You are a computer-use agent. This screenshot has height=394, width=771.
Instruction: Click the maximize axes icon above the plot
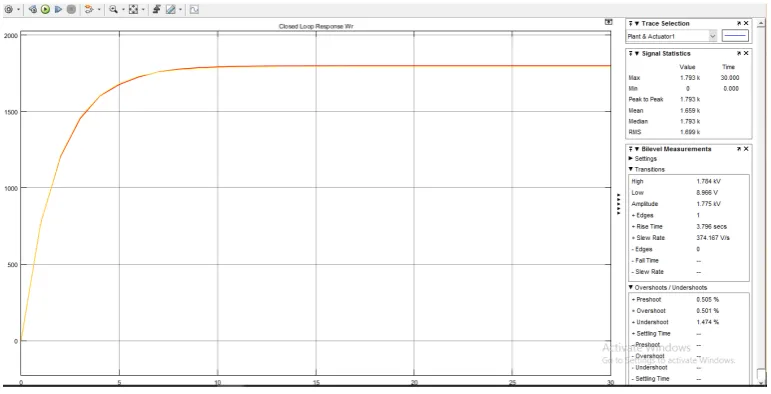[x=608, y=22]
